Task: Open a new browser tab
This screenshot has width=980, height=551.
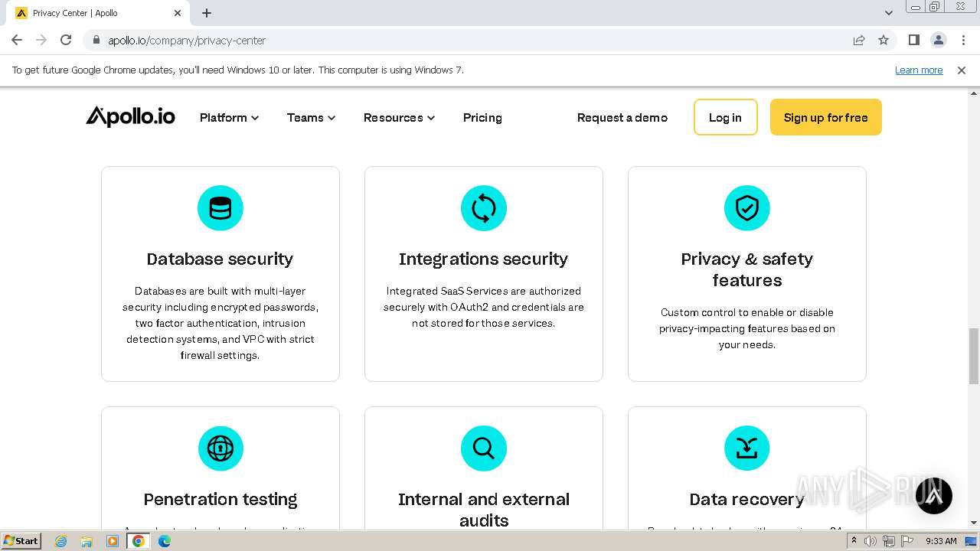Action: 207,13
